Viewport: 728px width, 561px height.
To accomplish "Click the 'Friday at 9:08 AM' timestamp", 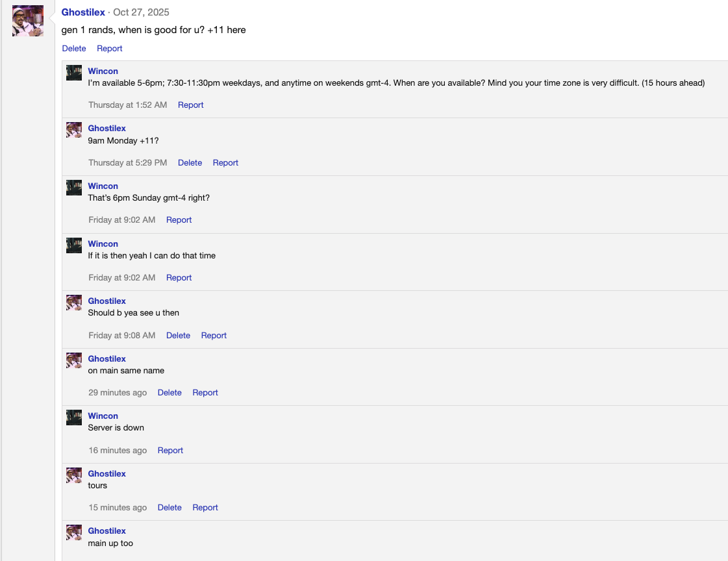I will click(x=121, y=335).
